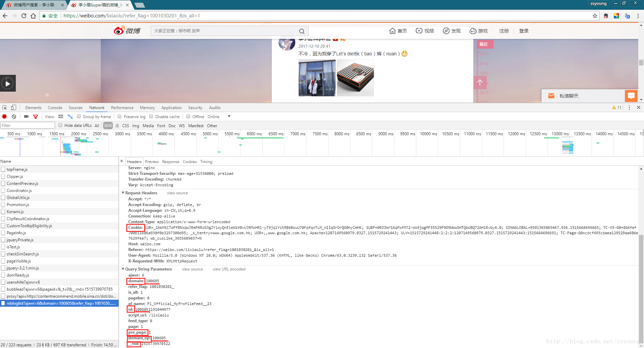Image resolution: width=644 pixels, height=348 pixels.
Task: Clear the network log
Action: 14,116
